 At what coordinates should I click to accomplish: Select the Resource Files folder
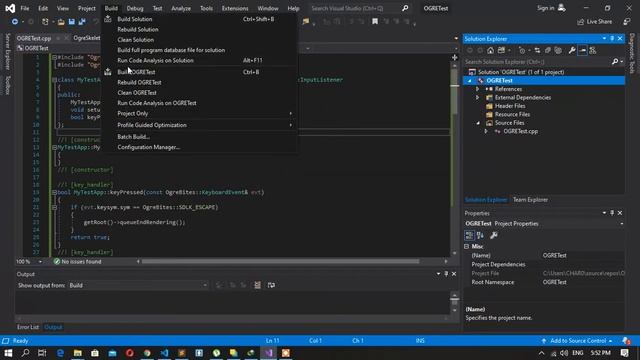coord(512,115)
